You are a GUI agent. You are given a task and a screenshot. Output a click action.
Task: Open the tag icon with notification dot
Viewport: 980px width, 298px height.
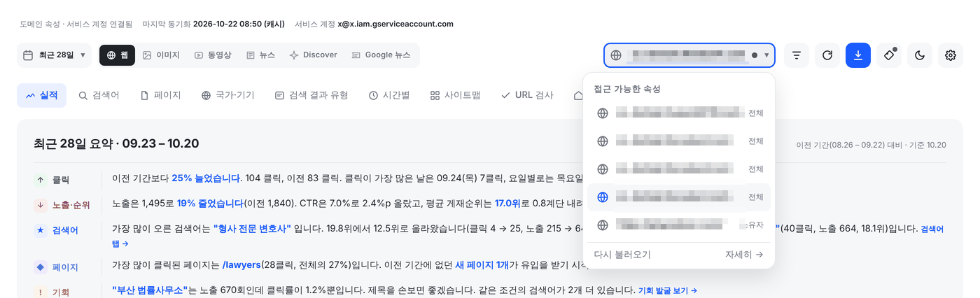click(889, 55)
